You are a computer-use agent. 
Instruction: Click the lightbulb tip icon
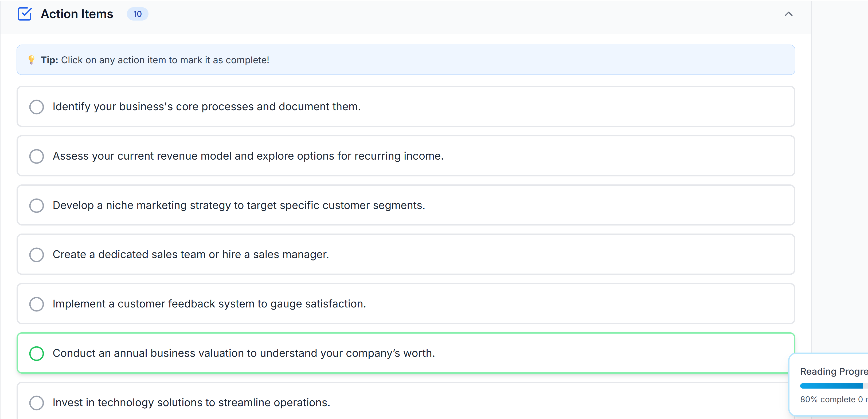(31, 60)
